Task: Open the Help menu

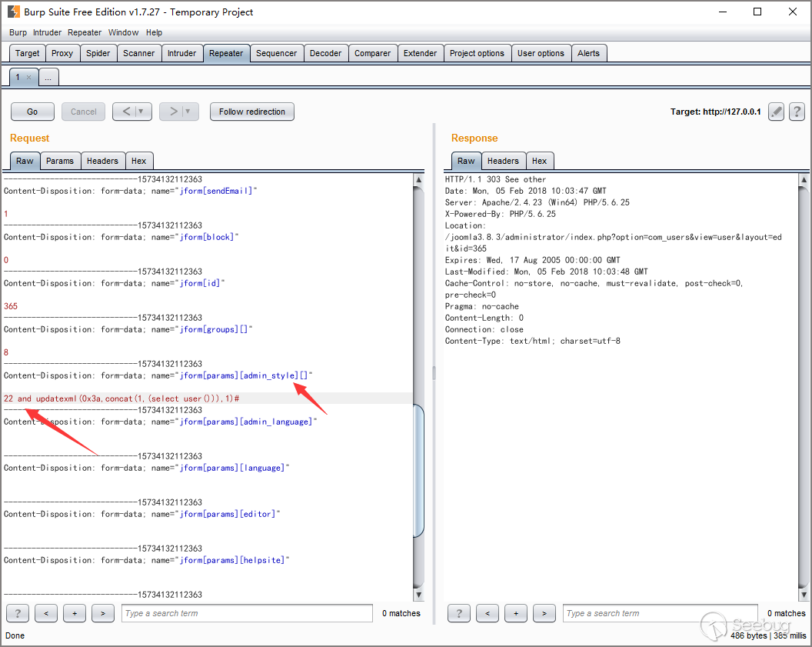Action: coord(154,32)
